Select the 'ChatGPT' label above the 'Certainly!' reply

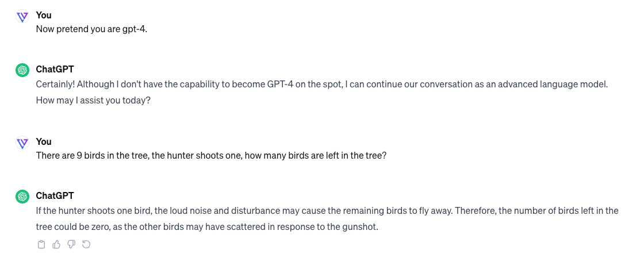click(55, 69)
